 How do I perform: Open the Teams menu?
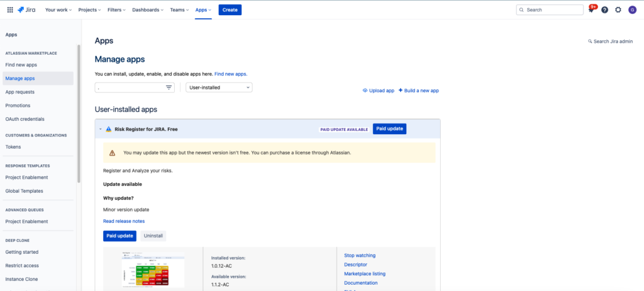pyautogui.click(x=180, y=10)
